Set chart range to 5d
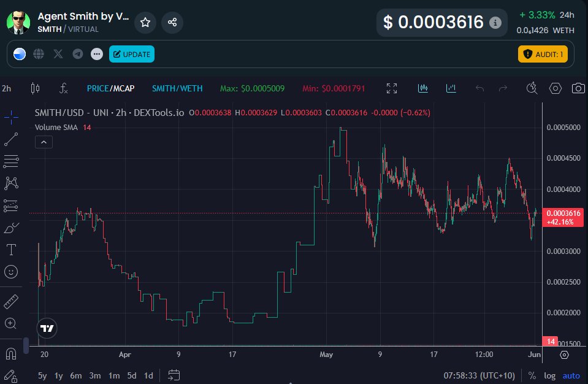 point(132,375)
